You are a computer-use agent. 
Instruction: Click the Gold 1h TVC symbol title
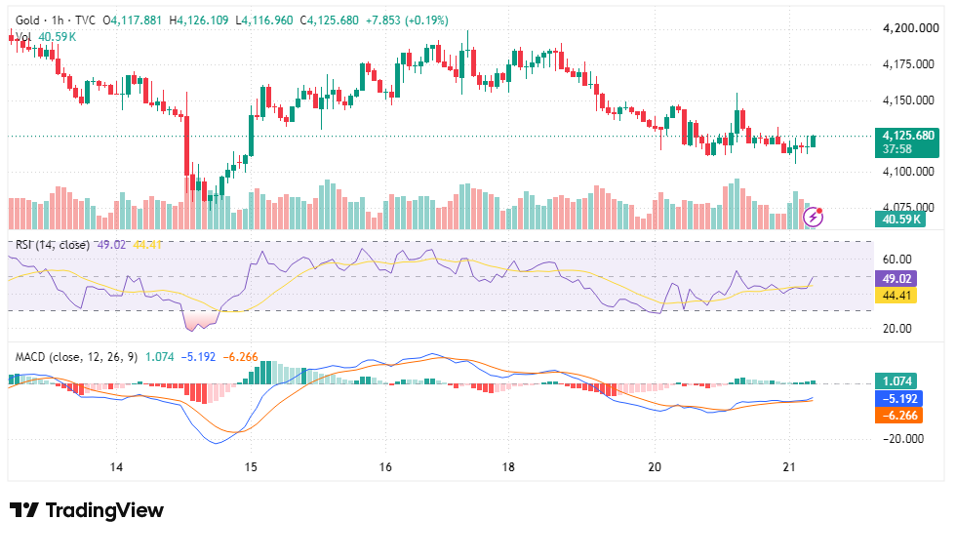56,20
